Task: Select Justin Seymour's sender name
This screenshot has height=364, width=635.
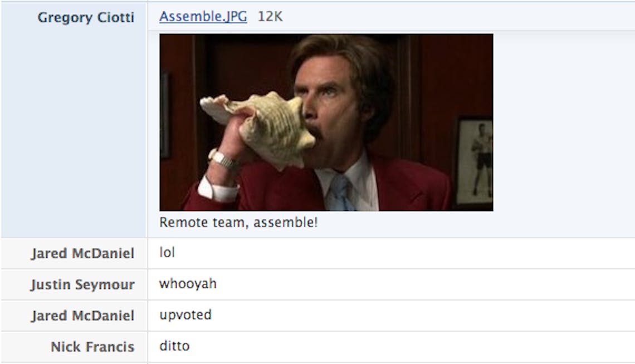Action: (82, 285)
